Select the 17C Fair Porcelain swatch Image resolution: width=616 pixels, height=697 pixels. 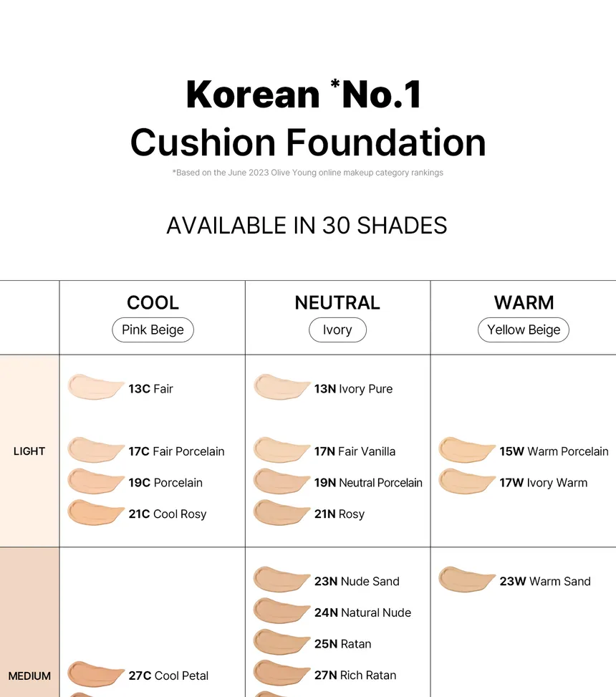click(x=95, y=450)
